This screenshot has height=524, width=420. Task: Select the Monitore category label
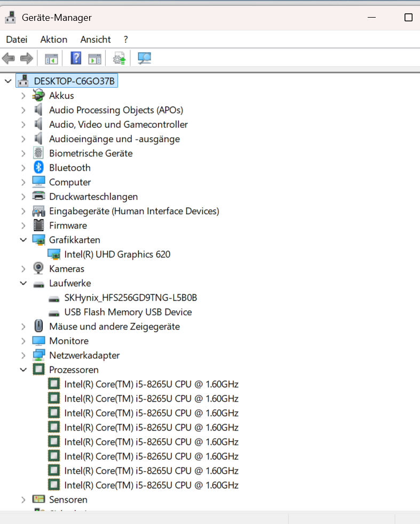click(x=69, y=341)
